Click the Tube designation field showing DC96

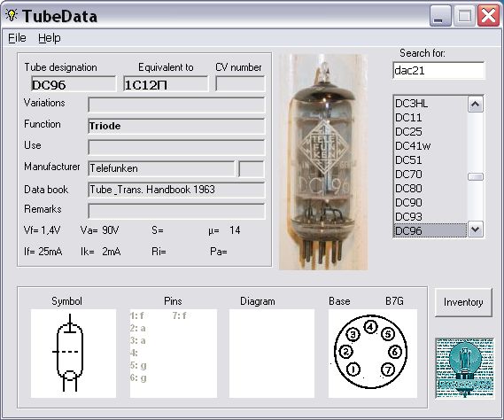tap(74, 84)
